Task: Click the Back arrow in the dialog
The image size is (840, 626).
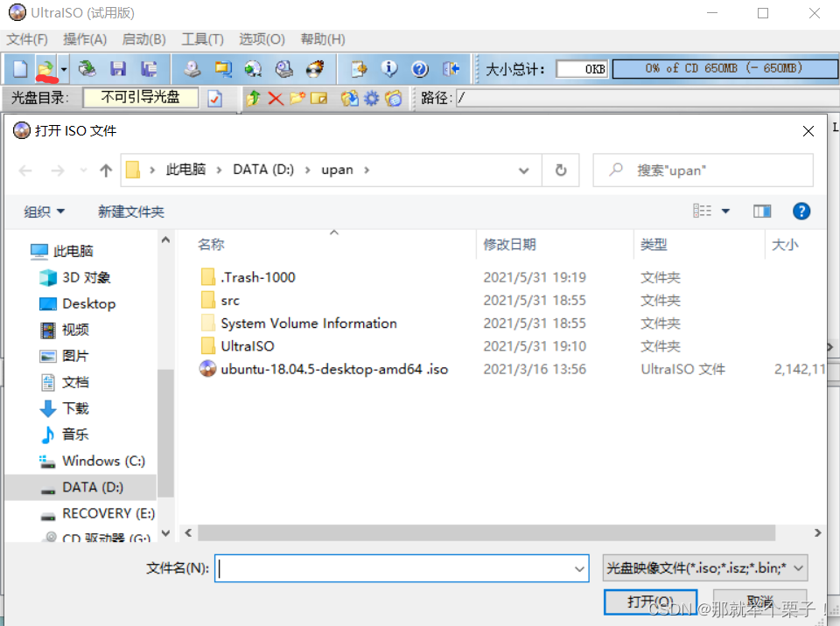Action: (x=25, y=170)
